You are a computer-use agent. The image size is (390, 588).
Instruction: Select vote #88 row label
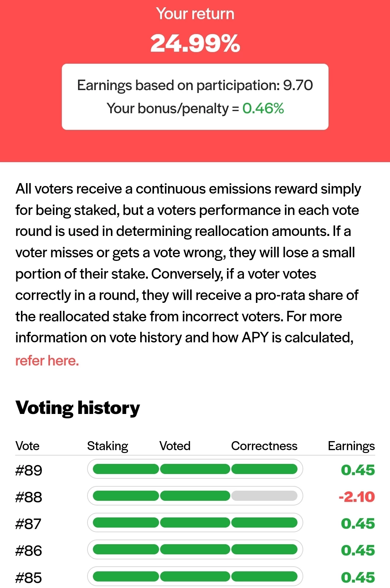coord(29,497)
